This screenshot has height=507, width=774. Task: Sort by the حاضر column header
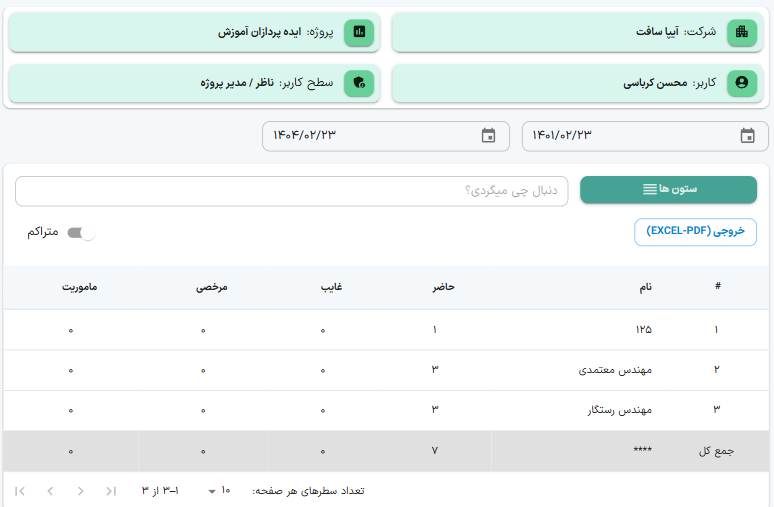coord(443,287)
